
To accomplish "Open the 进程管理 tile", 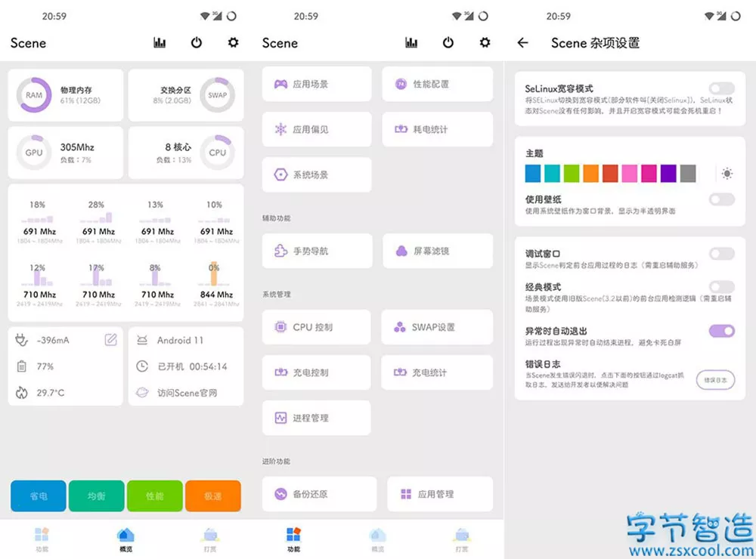I will click(x=317, y=418).
